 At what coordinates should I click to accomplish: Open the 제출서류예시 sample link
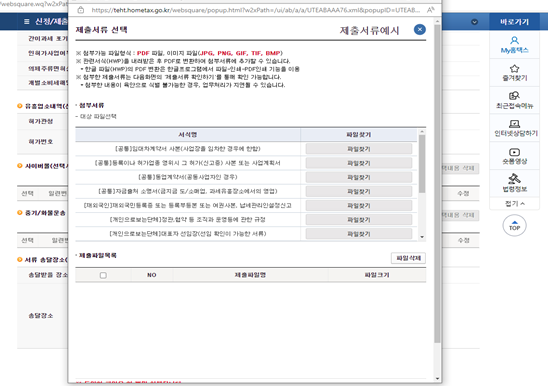369,31
